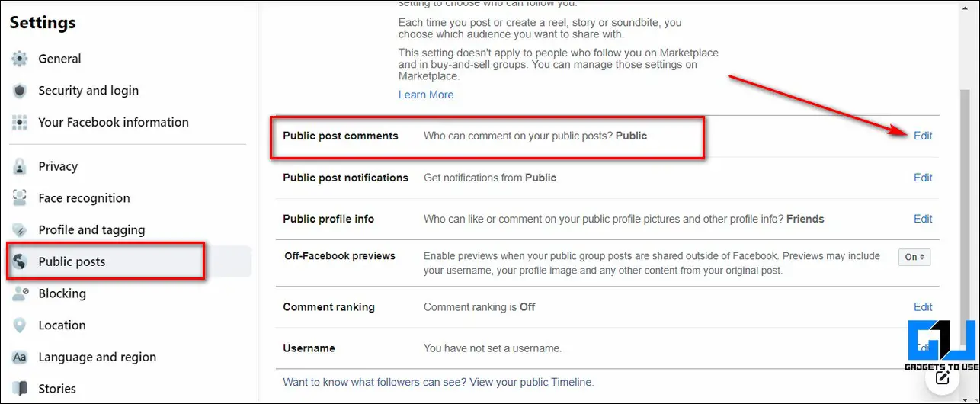
Task: Click the Learn More link
Action: (x=426, y=95)
